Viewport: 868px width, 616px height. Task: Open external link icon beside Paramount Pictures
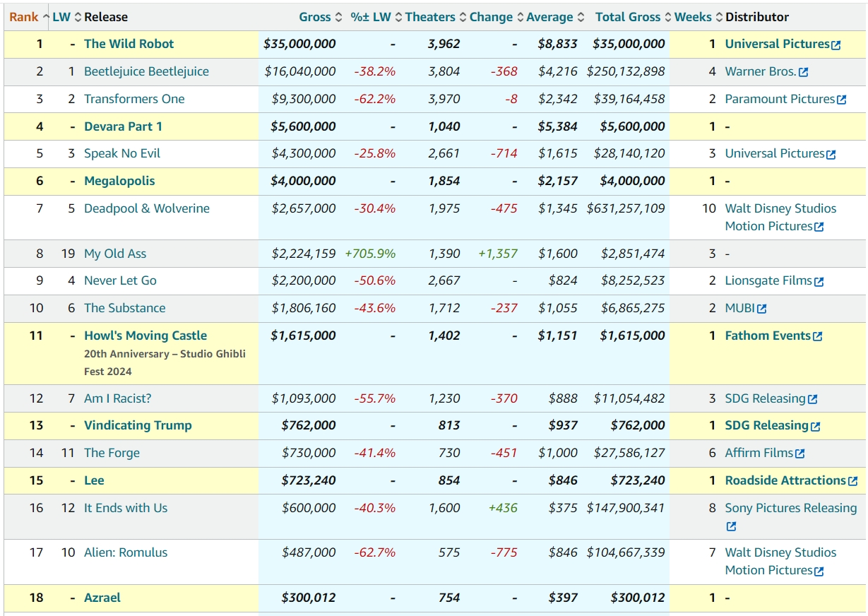[x=841, y=100]
